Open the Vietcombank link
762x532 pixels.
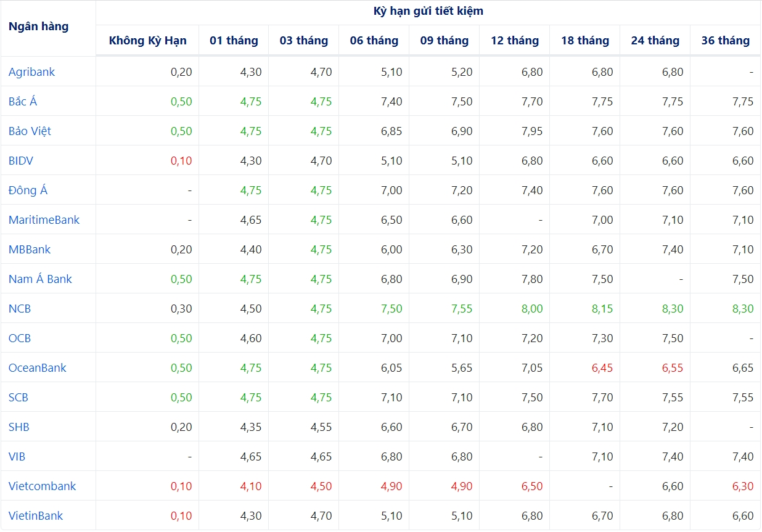(42, 486)
